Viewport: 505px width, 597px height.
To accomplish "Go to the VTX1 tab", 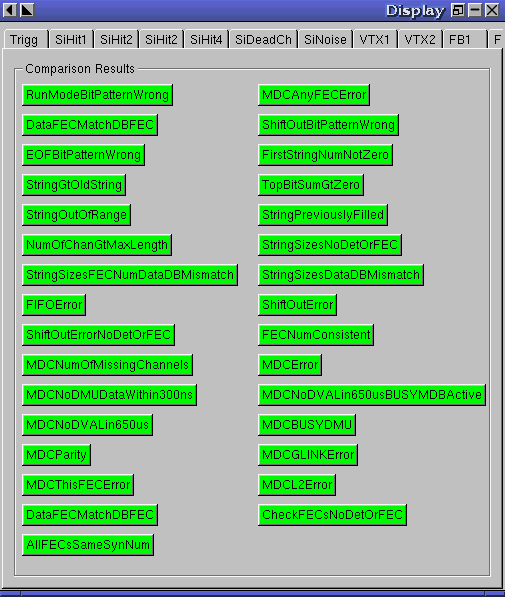I will 375,40.
